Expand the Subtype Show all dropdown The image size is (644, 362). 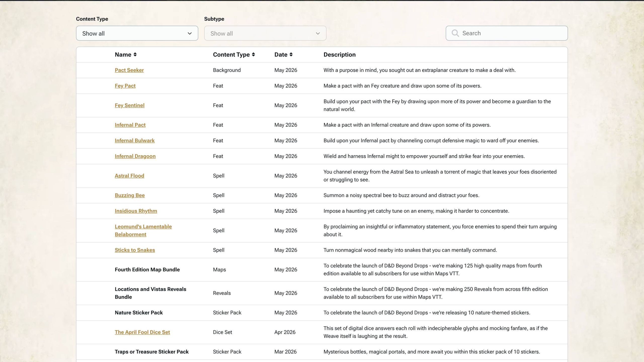coord(265,33)
